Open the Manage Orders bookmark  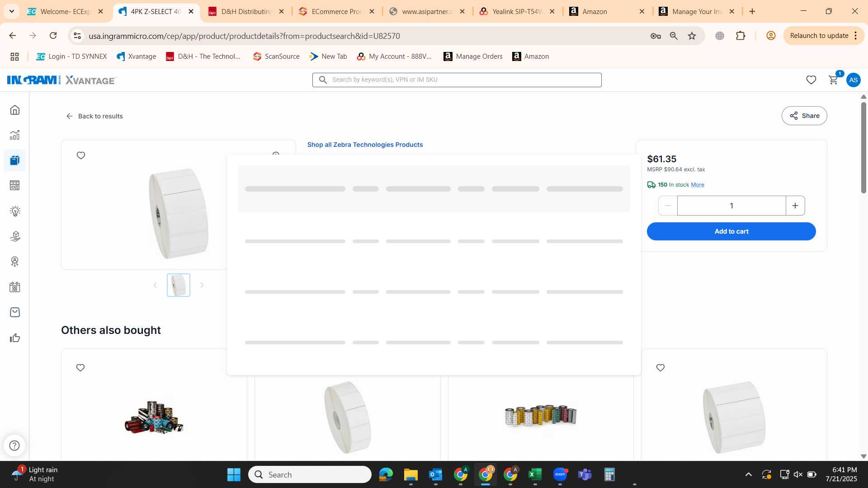(x=473, y=56)
